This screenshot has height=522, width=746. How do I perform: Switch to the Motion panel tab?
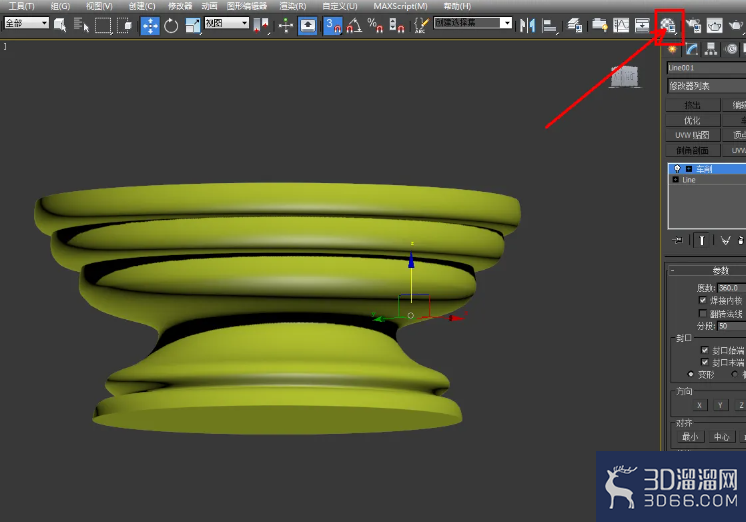click(x=731, y=49)
